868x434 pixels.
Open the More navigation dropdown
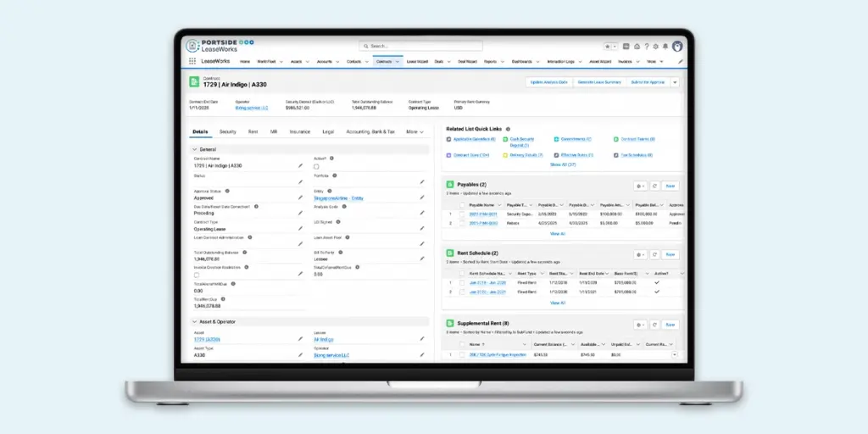(655, 61)
